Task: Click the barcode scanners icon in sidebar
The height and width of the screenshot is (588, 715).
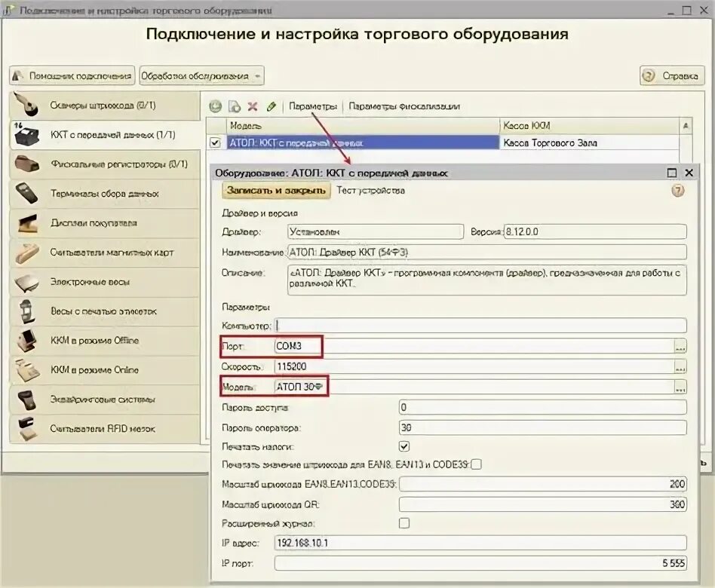Action: [26, 105]
